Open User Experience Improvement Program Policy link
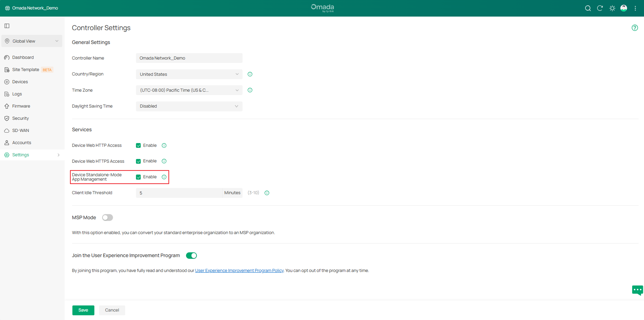Screen dimensions: 644x320 239,270
